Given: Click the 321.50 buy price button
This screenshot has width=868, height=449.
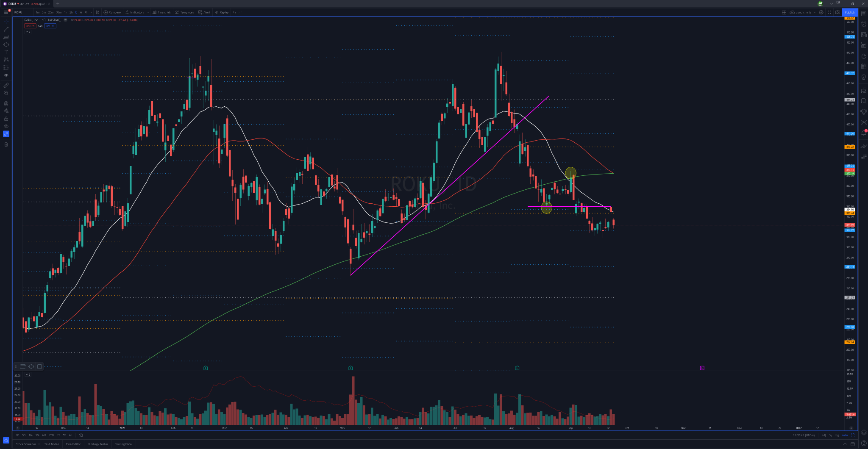Looking at the screenshot, I should point(50,26).
